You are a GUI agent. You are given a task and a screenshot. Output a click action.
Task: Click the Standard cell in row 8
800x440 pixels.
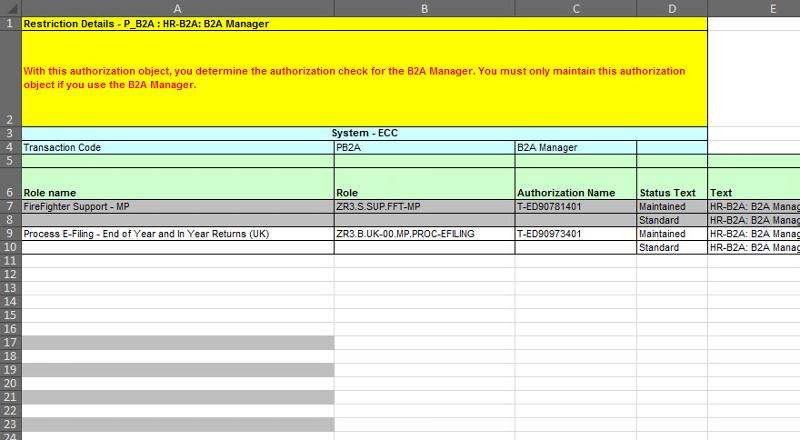(672, 220)
